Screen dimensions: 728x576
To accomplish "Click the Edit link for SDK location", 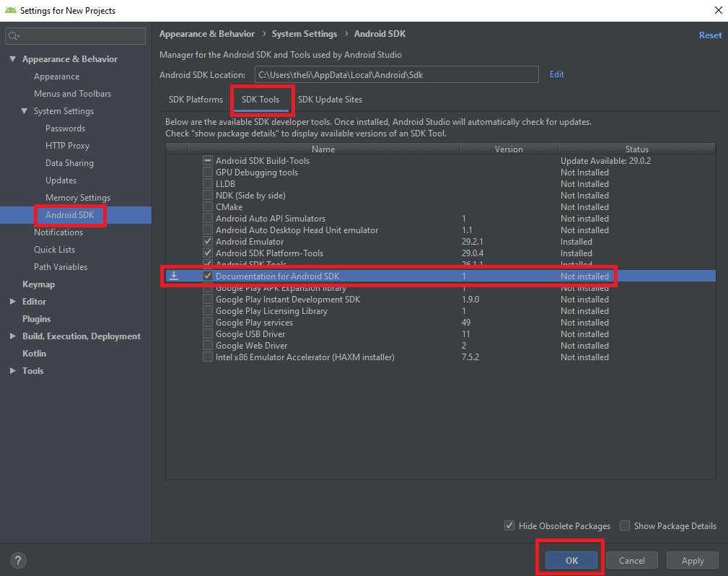I will (x=556, y=74).
